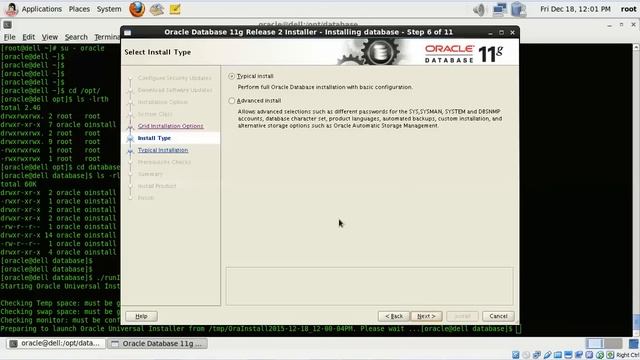Screen dimensions: 640x360
Task: Click the 'Perform full Oracle Database installation' description
Action: pyautogui.click(x=325, y=87)
